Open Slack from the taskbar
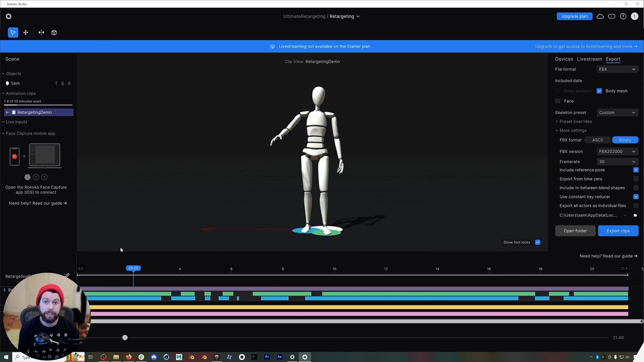 click(x=141, y=357)
